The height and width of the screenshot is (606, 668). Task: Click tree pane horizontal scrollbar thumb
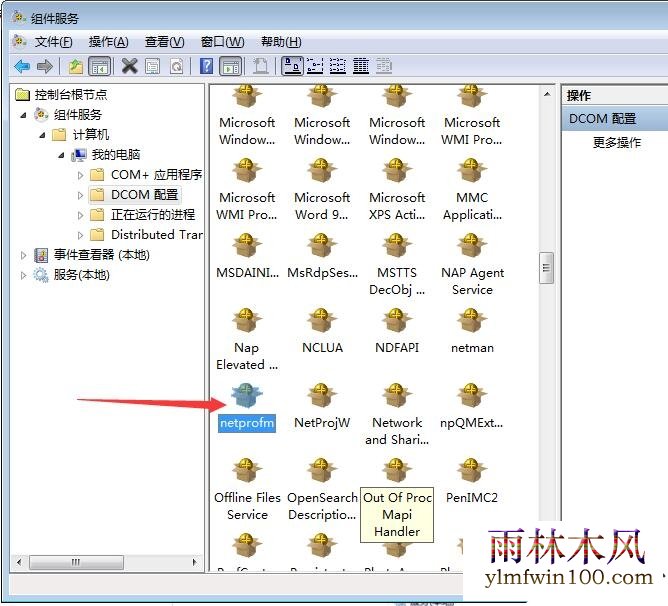coord(76,562)
